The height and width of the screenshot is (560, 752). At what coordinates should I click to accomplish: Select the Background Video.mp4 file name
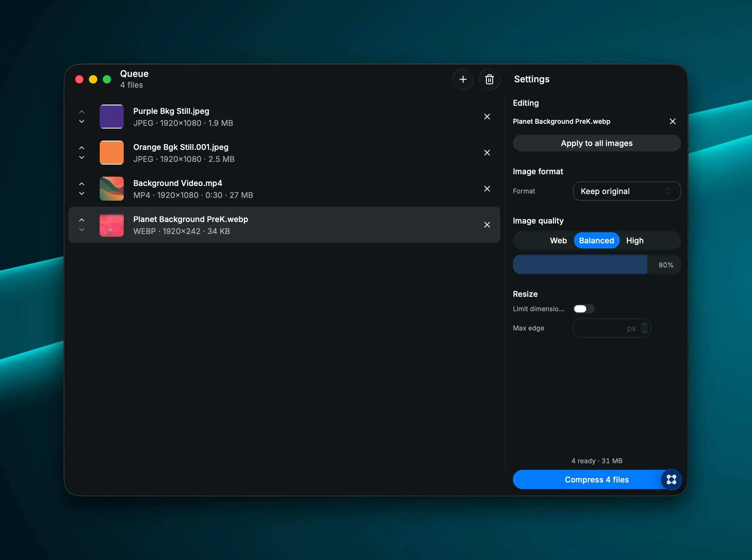tap(177, 183)
